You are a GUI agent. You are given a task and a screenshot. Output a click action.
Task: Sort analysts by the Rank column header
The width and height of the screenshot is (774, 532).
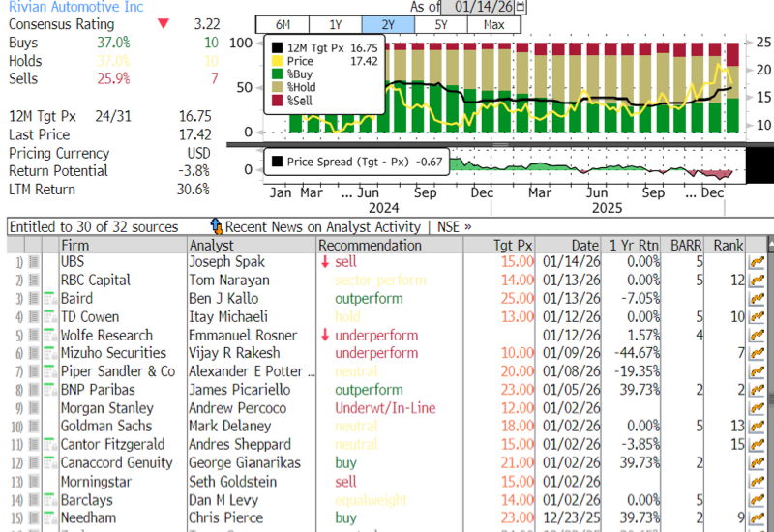[x=728, y=245]
